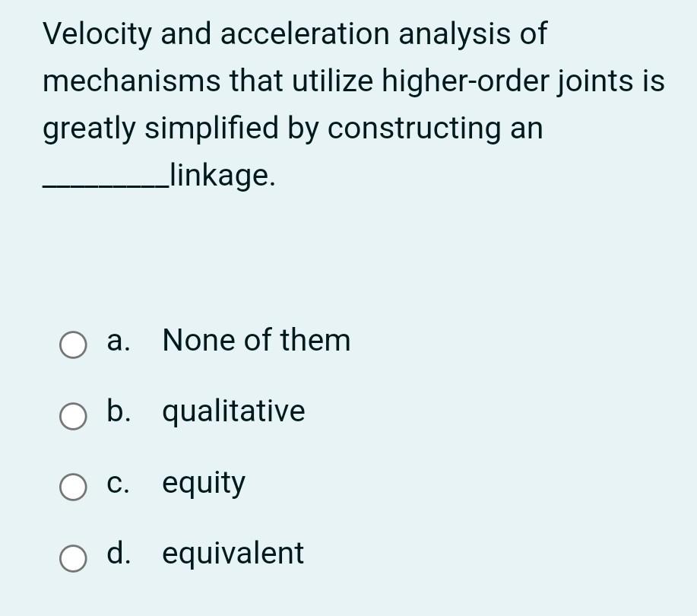Select radio button for option c
Viewport: 697px width, 616px height.
[x=73, y=487]
